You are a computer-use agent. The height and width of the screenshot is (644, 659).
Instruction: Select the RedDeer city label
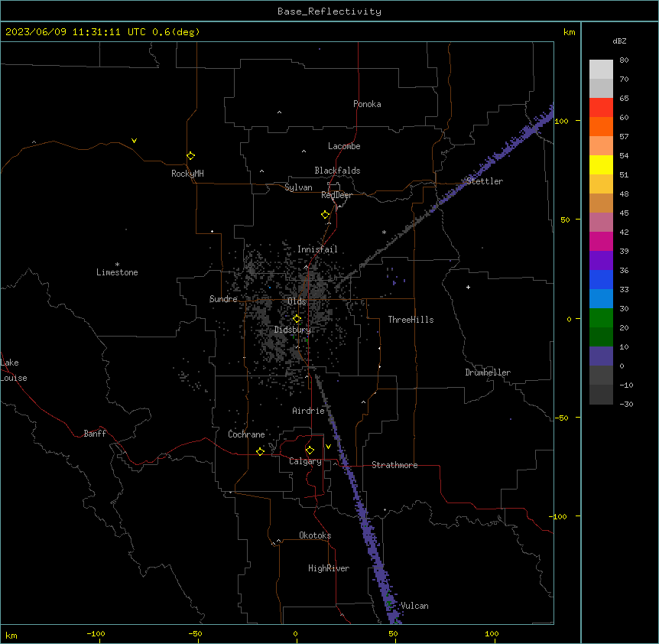pos(336,195)
